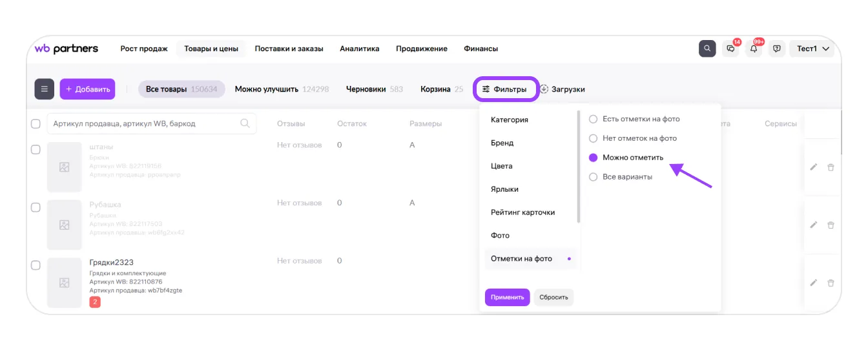This screenshot has width=868, height=350.
Task: Expand the Категория filter section
Action: 510,119
